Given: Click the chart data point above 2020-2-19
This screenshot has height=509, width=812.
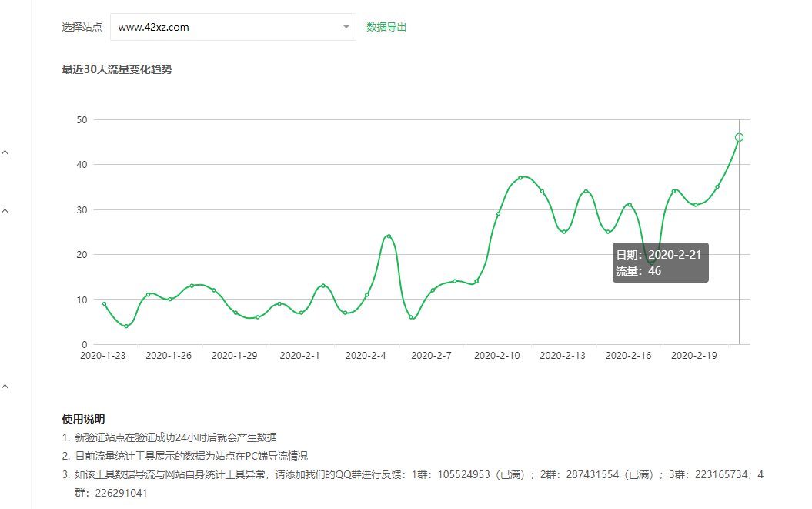Looking at the screenshot, I should [x=696, y=205].
